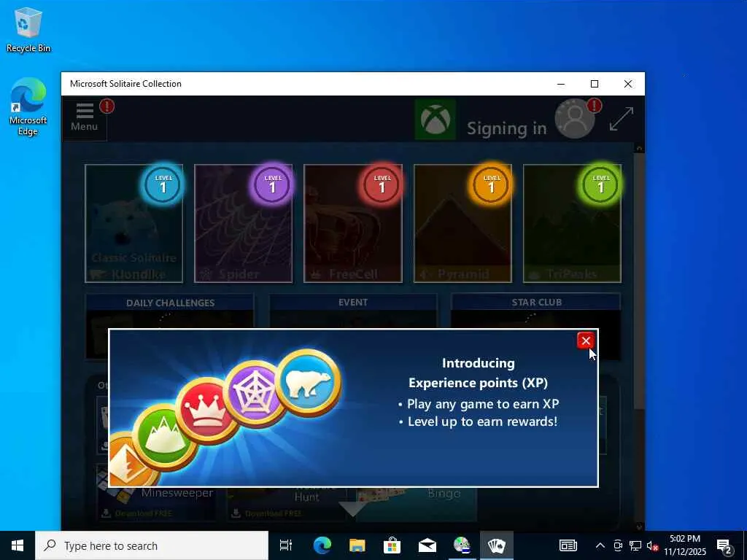Viewport: 747px width, 560px height.
Task: Click the purple spider web medal
Action: (255, 393)
